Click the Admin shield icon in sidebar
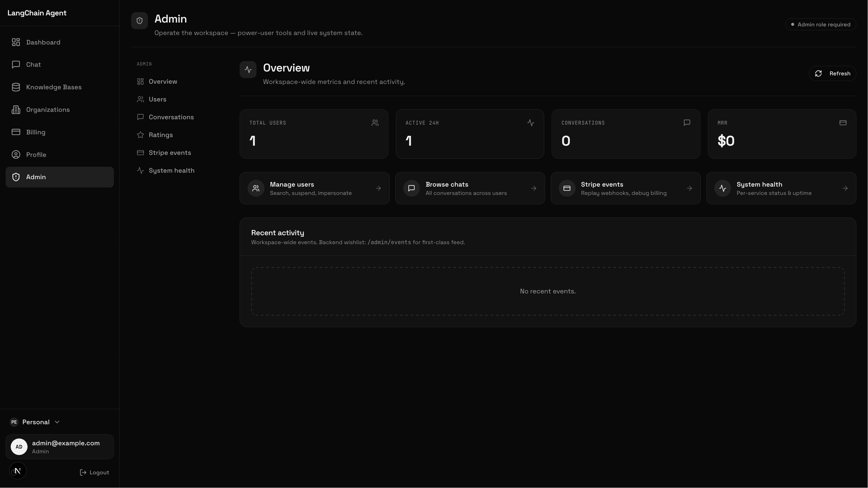 (16, 177)
